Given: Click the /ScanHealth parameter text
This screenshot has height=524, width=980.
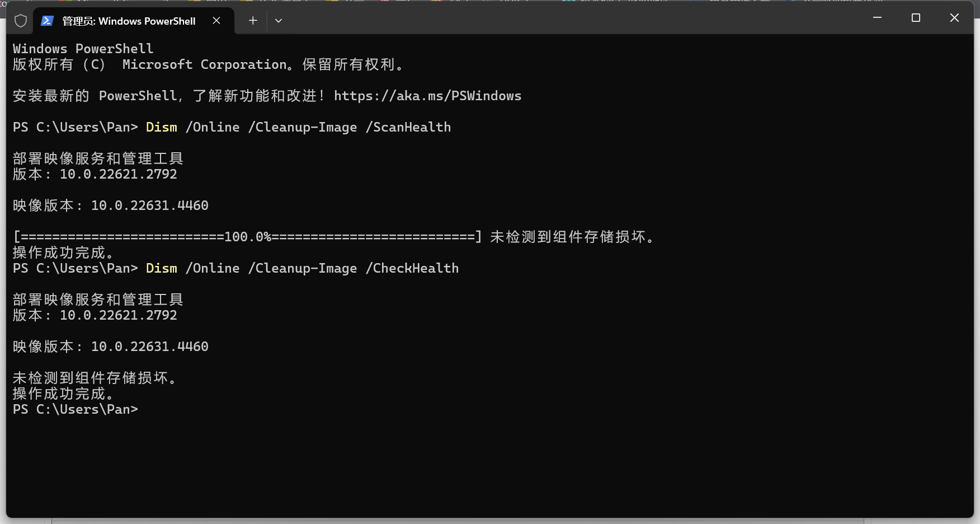Looking at the screenshot, I should (x=408, y=127).
